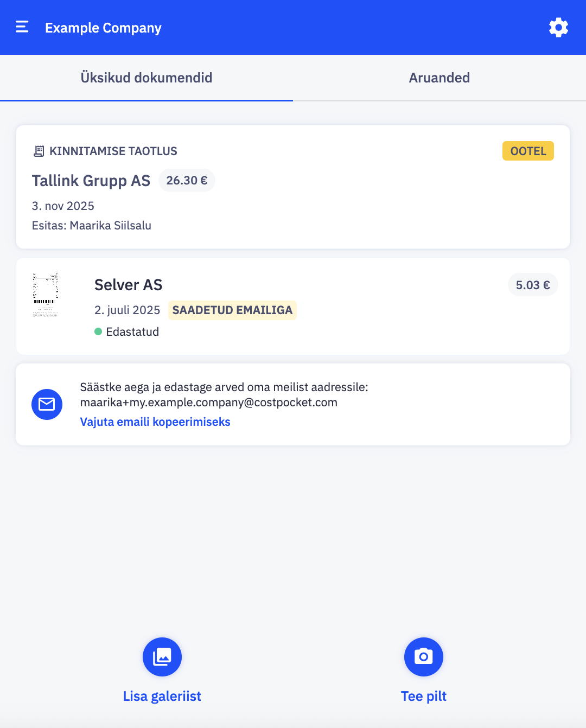Image resolution: width=586 pixels, height=728 pixels.
Task: Click the Example Company header title
Action: click(x=103, y=28)
